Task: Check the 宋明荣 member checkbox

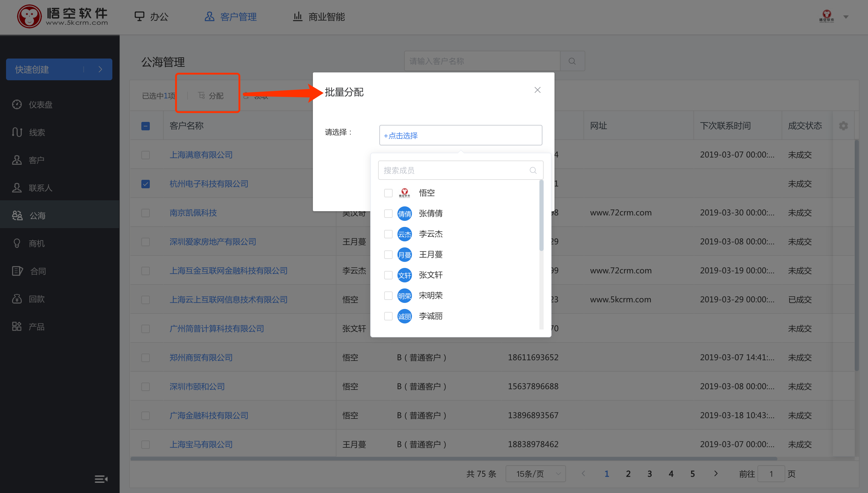Action: click(388, 296)
